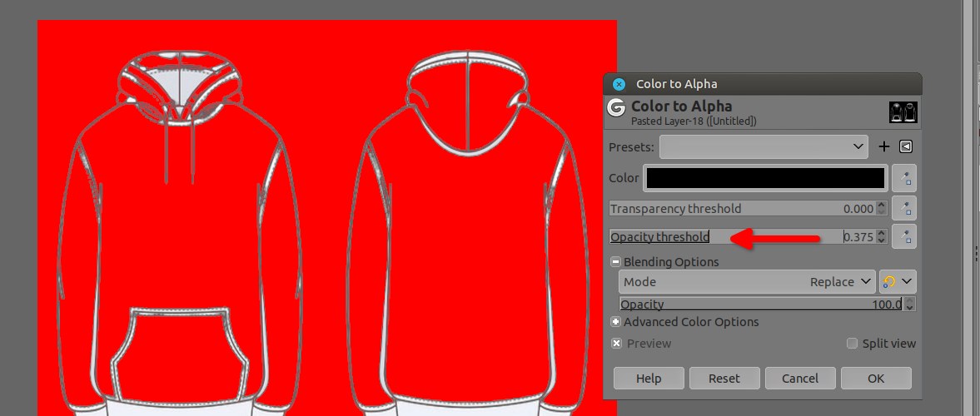Pick Color from image with eyedropper
The height and width of the screenshot is (416, 980).
[x=903, y=179]
